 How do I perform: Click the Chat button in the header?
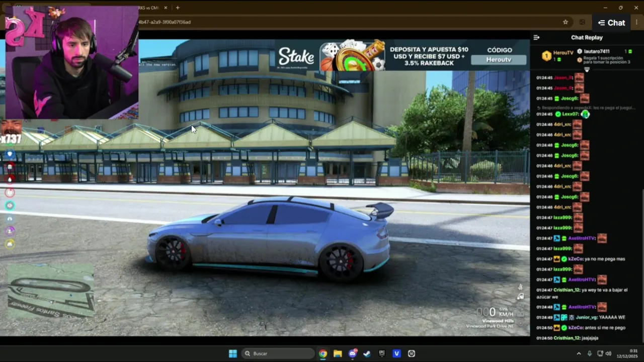[x=611, y=23]
